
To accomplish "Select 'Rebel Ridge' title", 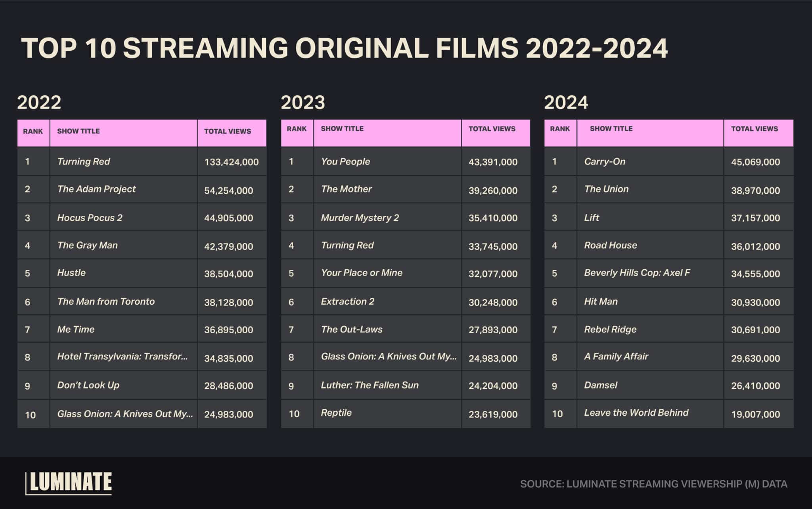I will point(610,329).
